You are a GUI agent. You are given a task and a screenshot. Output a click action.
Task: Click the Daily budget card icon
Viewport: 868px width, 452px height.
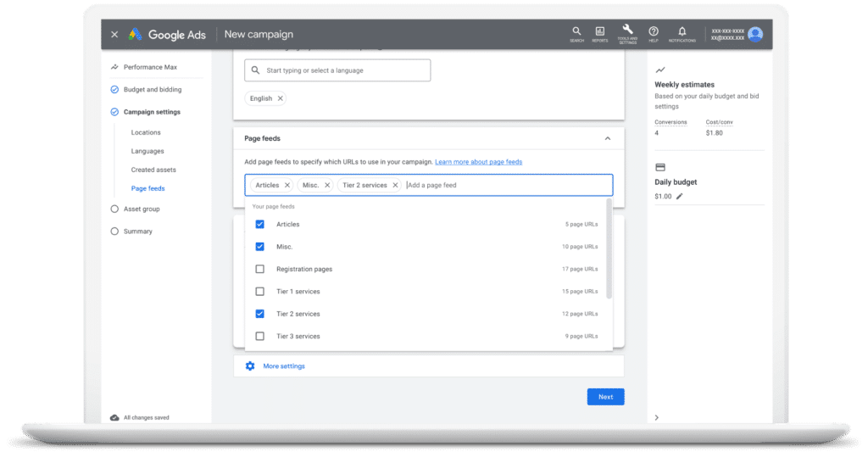659,167
